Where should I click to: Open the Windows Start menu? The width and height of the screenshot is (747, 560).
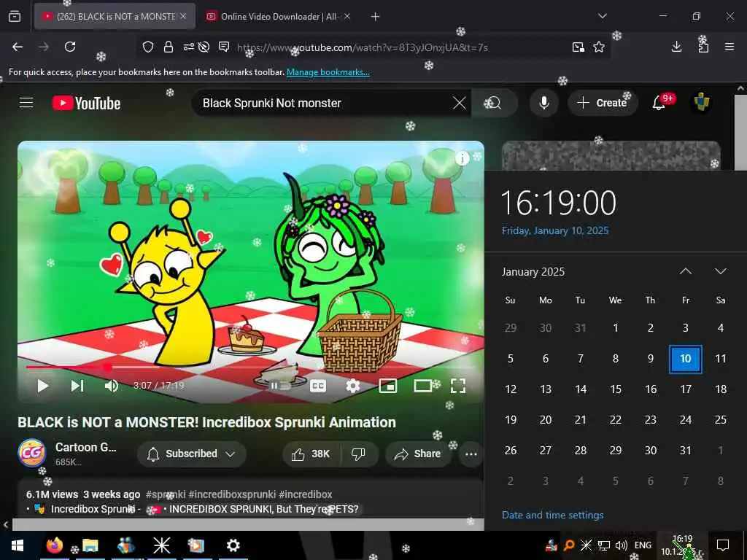click(18, 545)
